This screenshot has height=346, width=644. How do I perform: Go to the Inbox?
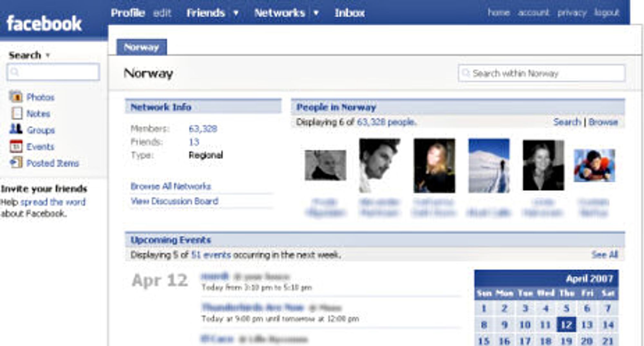[x=349, y=13]
